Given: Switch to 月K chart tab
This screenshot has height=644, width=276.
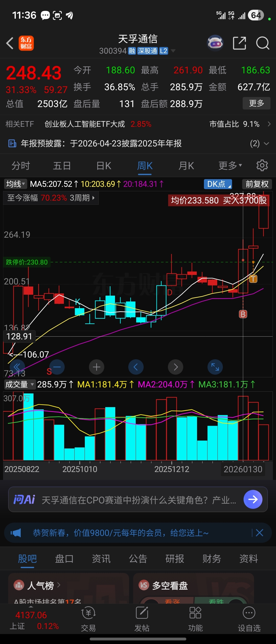Looking at the screenshot, I should [x=186, y=166].
